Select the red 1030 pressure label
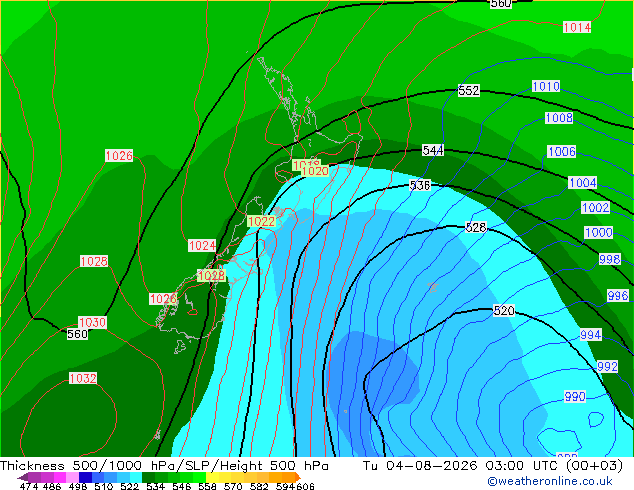 pyautogui.click(x=92, y=322)
